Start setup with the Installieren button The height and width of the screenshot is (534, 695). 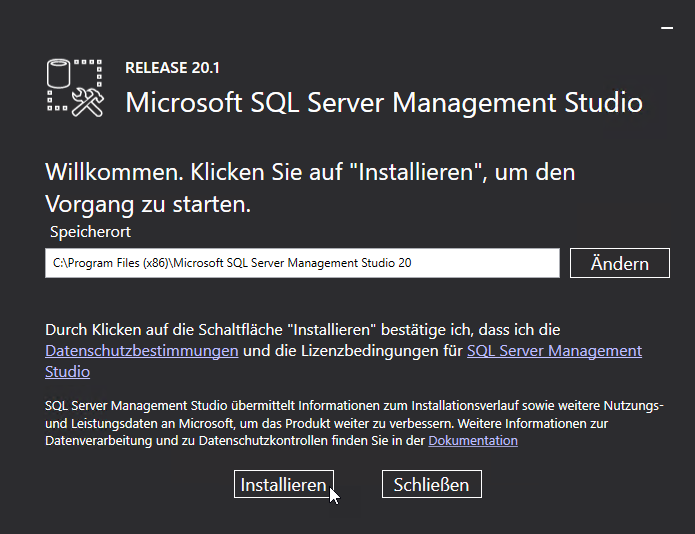283,485
